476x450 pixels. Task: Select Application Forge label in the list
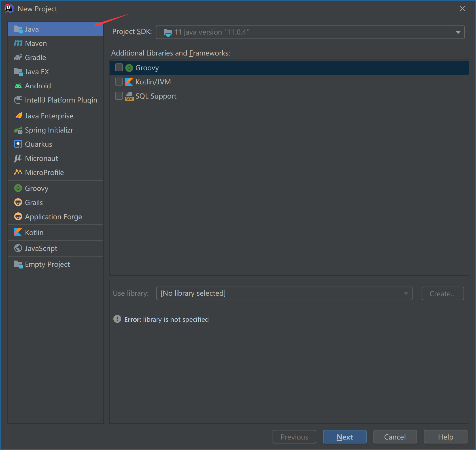click(x=54, y=217)
